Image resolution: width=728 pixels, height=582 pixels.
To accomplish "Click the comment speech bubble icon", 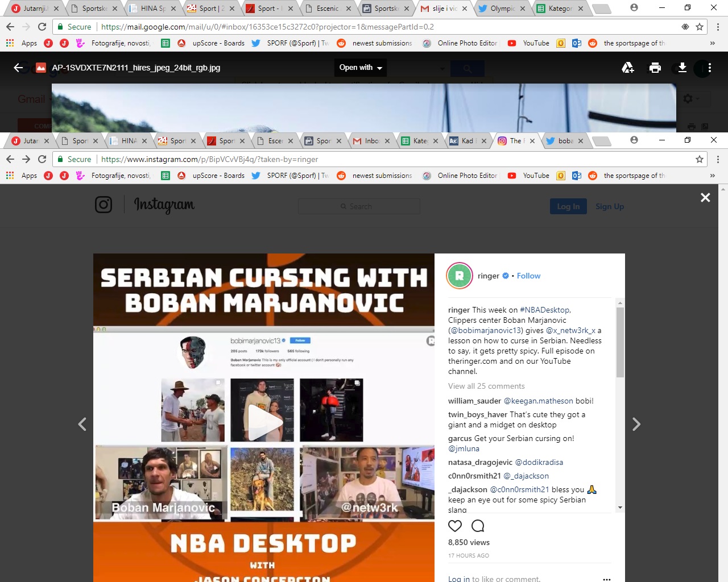I will [x=478, y=526].
